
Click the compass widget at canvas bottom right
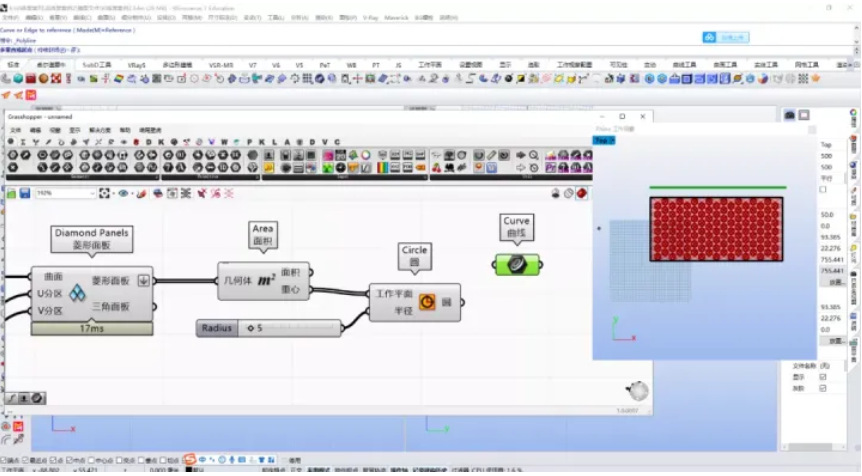pyautogui.click(x=638, y=391)
